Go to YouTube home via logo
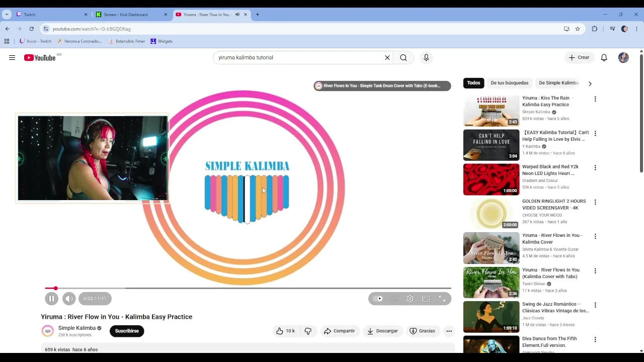This screenshot has height=362, width=644. (40, 58)
